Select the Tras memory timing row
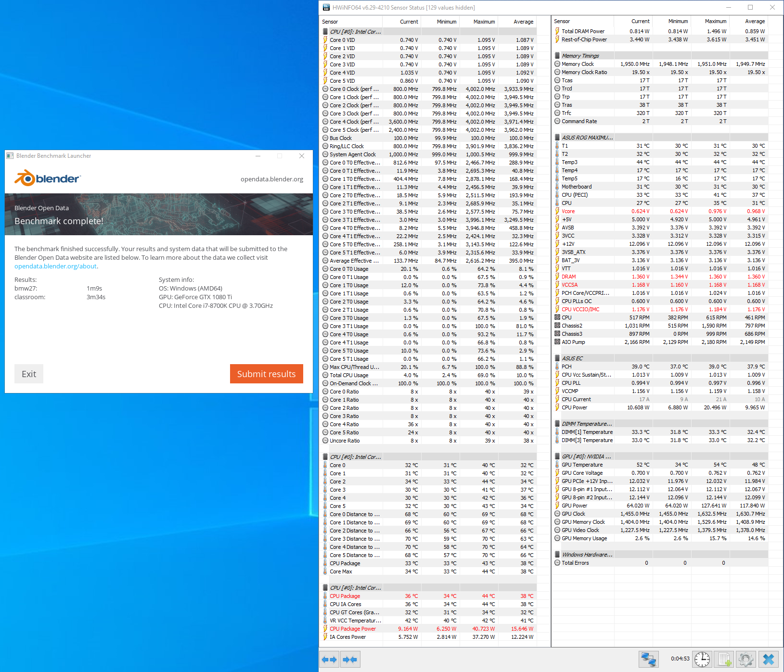Image resolution: width=784 pixels, height=672 pixels. (660, 105)
